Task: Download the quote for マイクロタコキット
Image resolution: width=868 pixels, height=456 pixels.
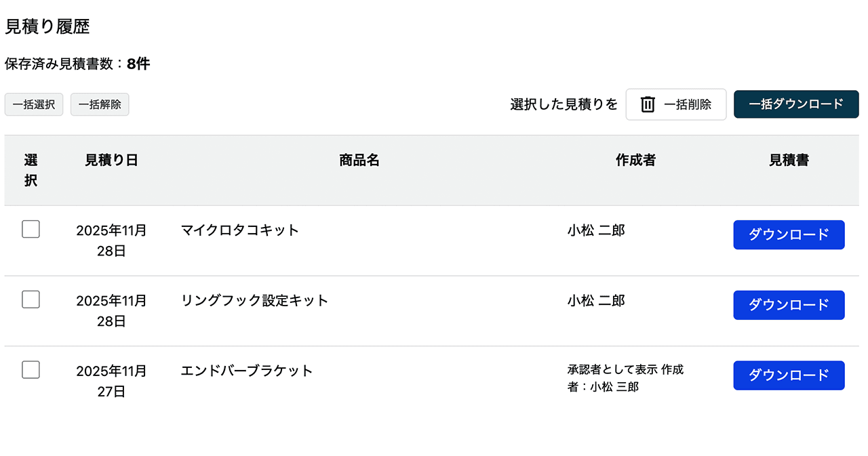Action: tap(789, 234)
